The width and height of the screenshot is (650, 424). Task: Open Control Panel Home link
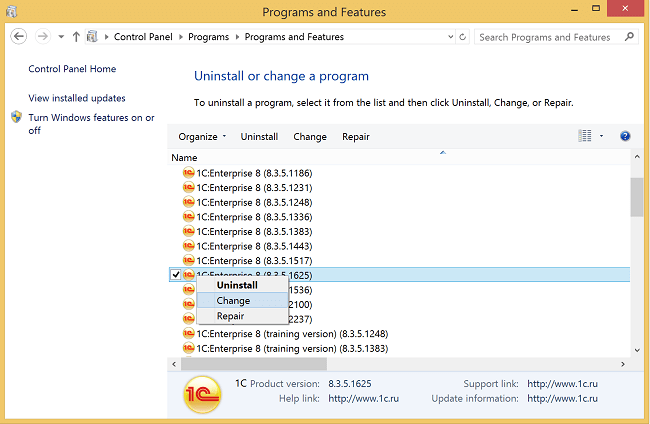pyautogui.click(x=72, y=69)
